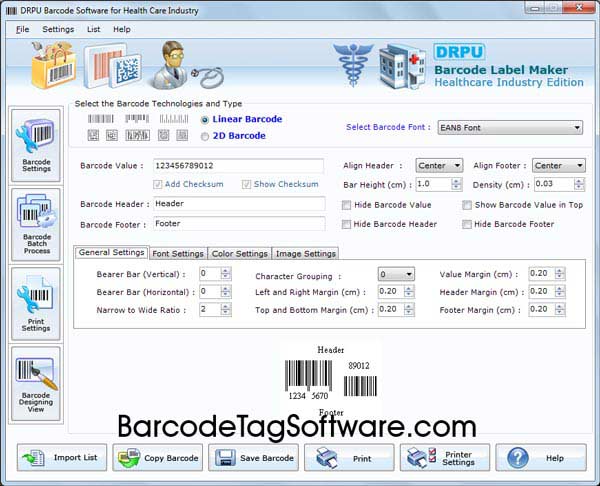The height and width of the screenshot is (486, 600).
Task: Click the Import List button
Action: [x=62, y=458]
